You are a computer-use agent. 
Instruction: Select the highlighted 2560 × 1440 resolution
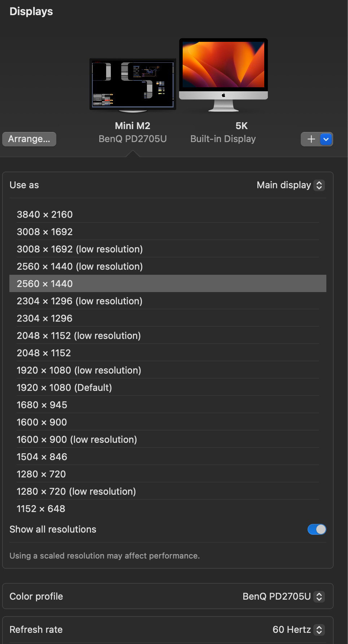(x=168, y=284)
